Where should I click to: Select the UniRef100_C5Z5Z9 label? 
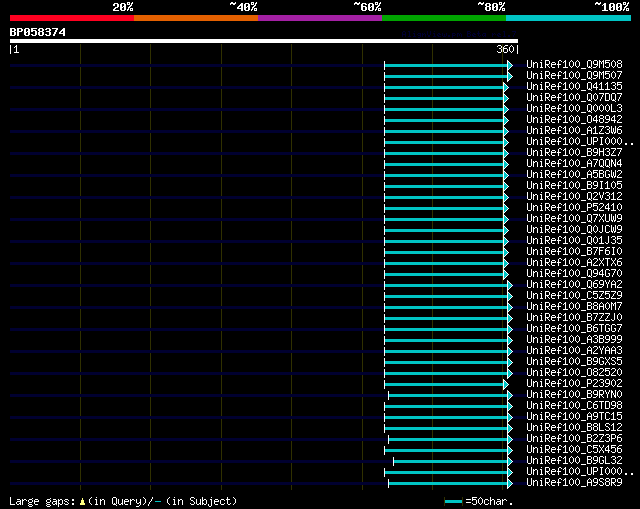pyautogui.click(x=574, y=296)
